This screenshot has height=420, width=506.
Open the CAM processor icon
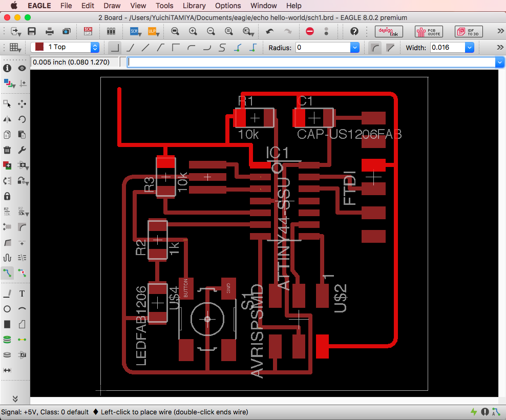tap(67, 31)
